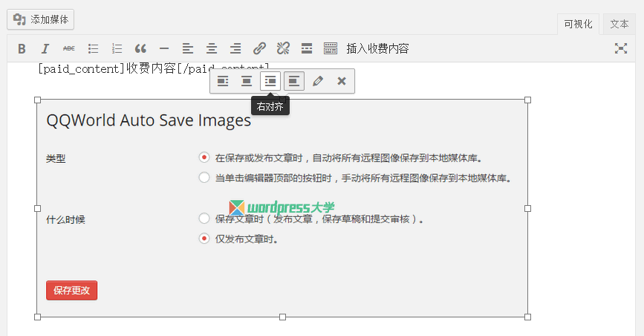
Task: Click the 类型 label
Action: pyautogui.click(x=56, y=159)
